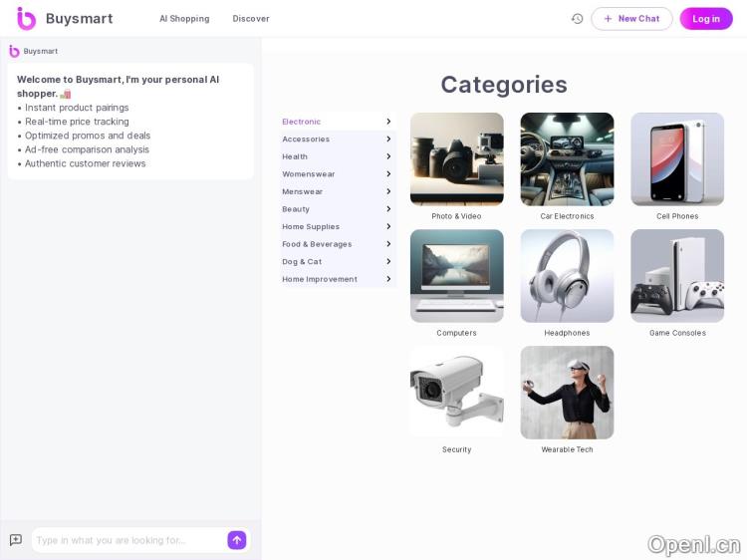Go to the Discover tab
Viewport: 747px width, 560px height.
251,19
